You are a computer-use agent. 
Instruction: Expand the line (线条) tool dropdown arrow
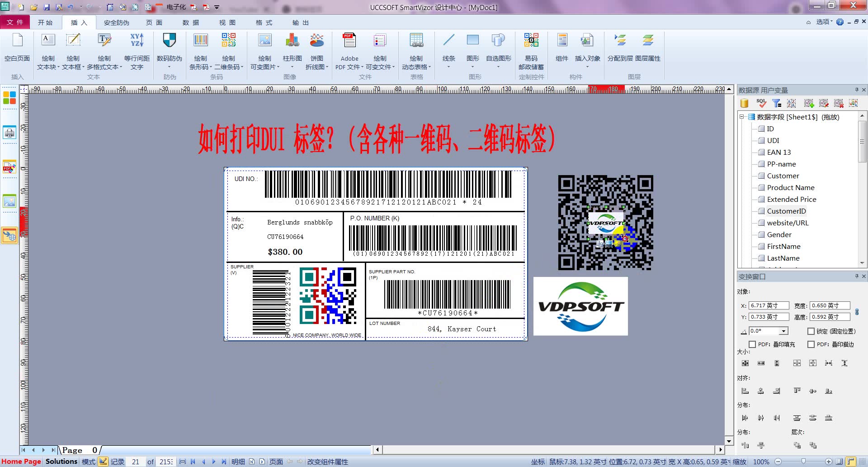pyautogui.click(x=449, y=67)
